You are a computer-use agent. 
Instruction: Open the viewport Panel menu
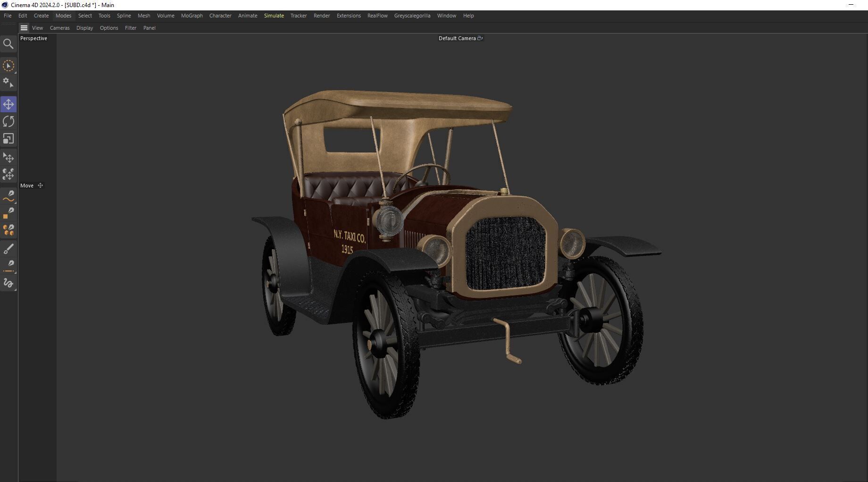click(150, 28)
